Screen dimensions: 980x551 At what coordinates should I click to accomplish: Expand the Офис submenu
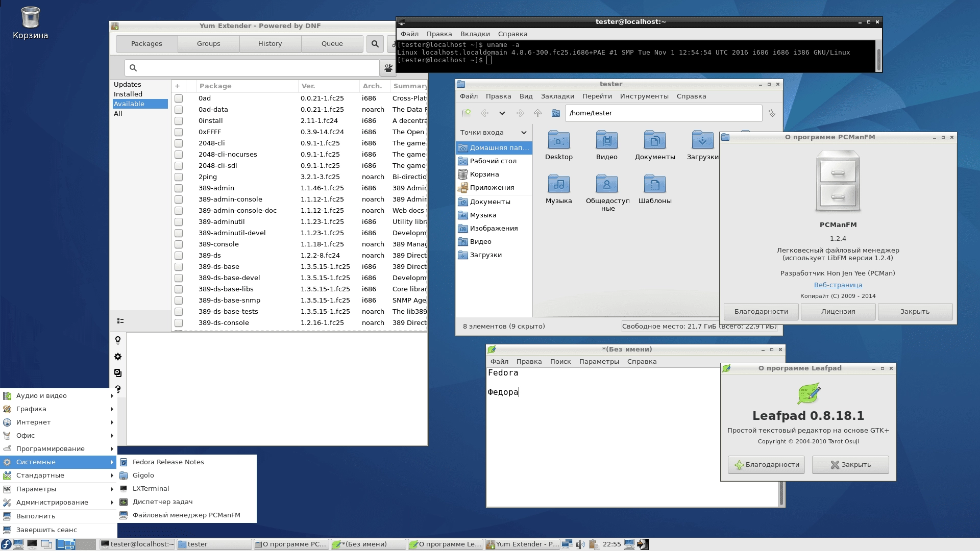click(59, 436)
